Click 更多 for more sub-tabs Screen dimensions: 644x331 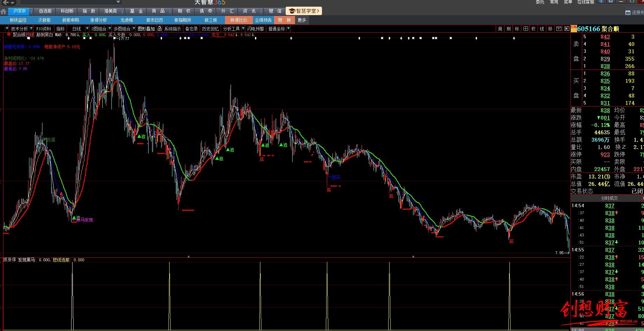[x=302, y=20]
